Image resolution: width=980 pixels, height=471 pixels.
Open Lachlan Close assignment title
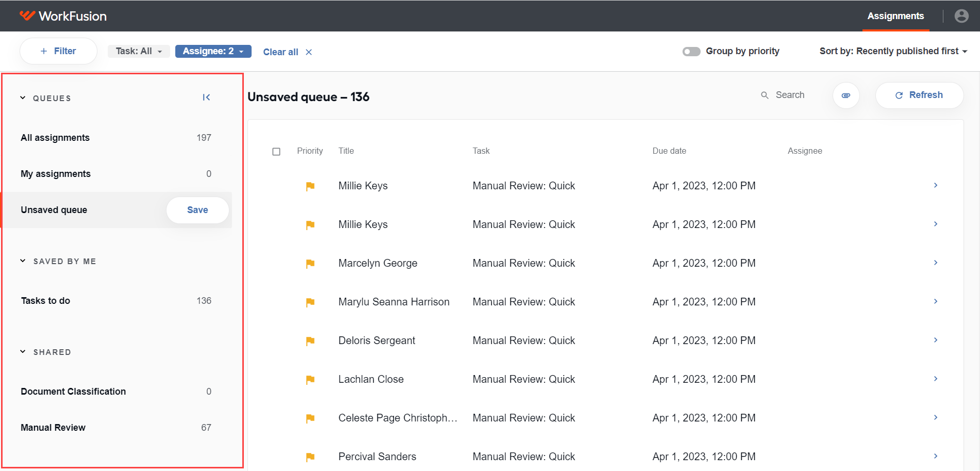[x=371, y=379]
